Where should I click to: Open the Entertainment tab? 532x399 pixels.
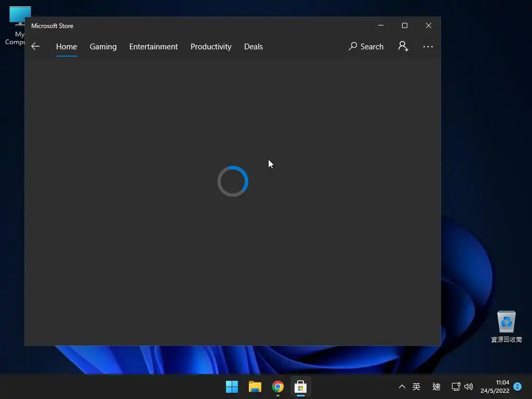click(x=153, y=46)
